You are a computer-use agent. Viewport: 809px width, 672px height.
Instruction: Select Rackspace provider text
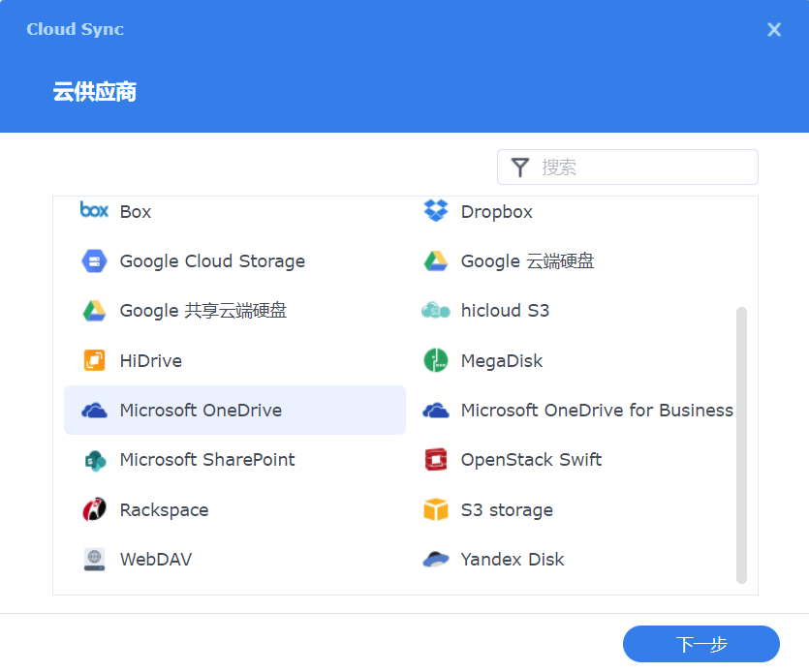pyautogui.click(x=164, y=510)
